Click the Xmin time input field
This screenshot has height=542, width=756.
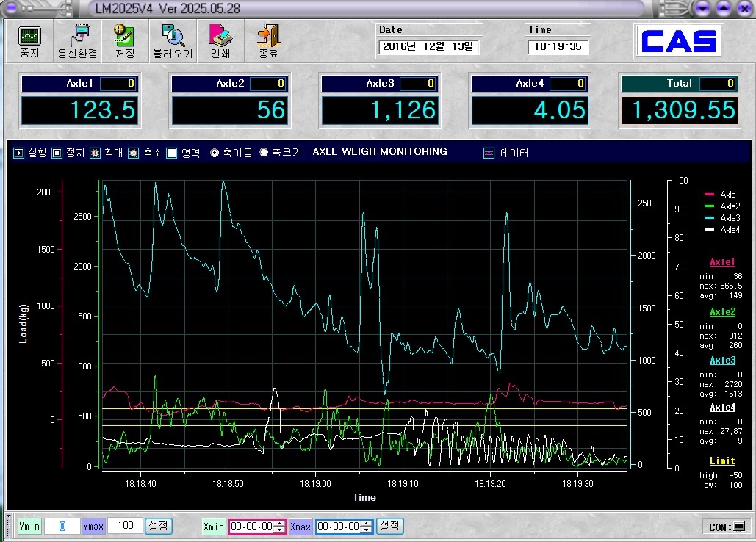tap(251, 527)
